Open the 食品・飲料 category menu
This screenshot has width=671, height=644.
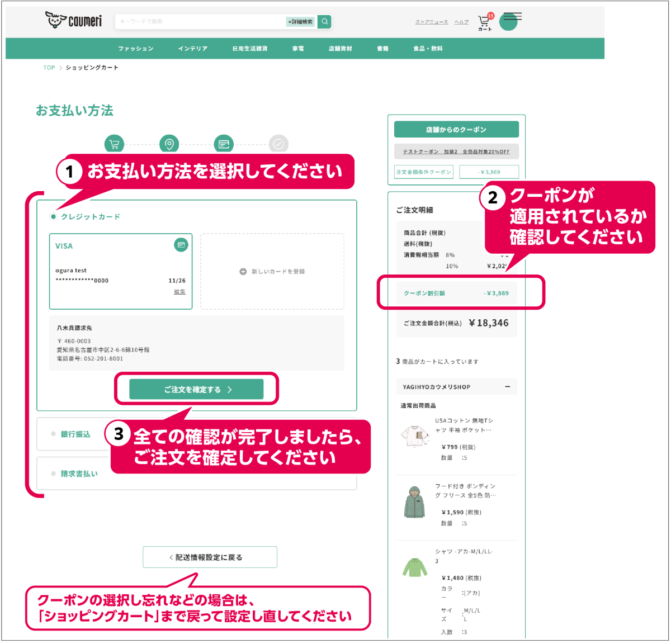tap(428, 49)
